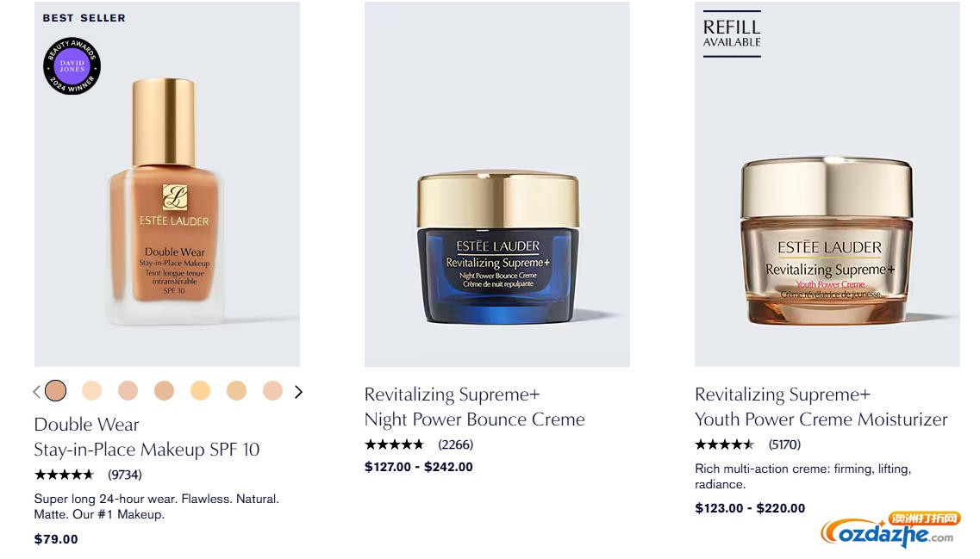Pick the yellow-toned fifth shade swatch
This screenshot has height=559, width=980.
[x=200, y=391]
